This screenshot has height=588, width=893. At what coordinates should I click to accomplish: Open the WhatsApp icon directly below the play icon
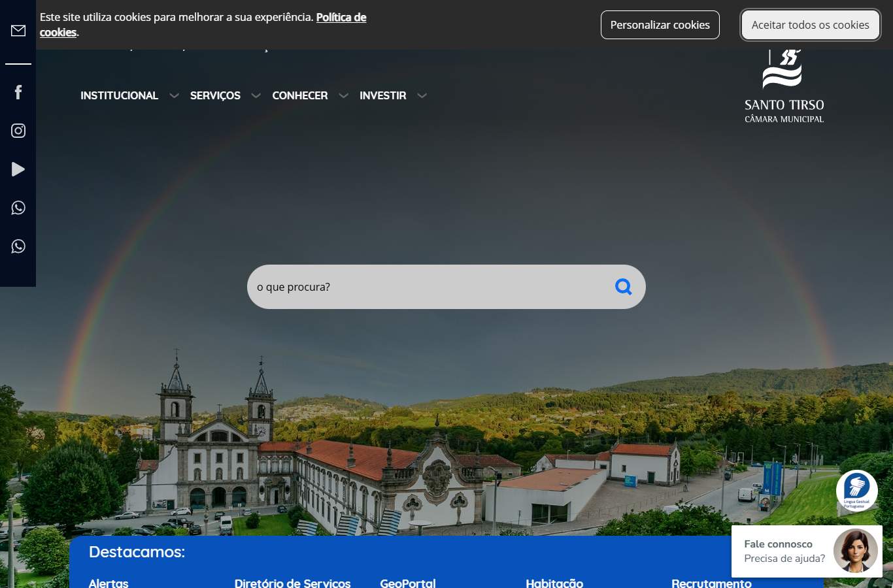point(18,208)
